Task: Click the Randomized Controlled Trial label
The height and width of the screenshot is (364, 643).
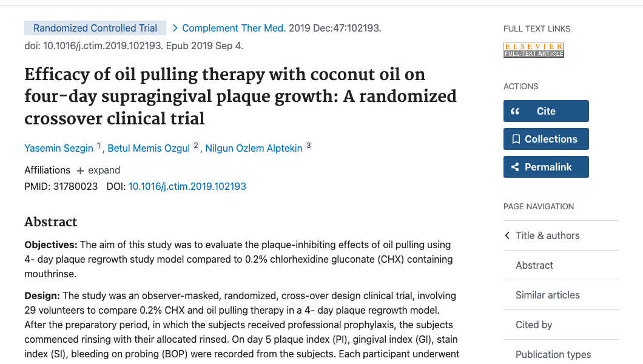Action: 95,28
